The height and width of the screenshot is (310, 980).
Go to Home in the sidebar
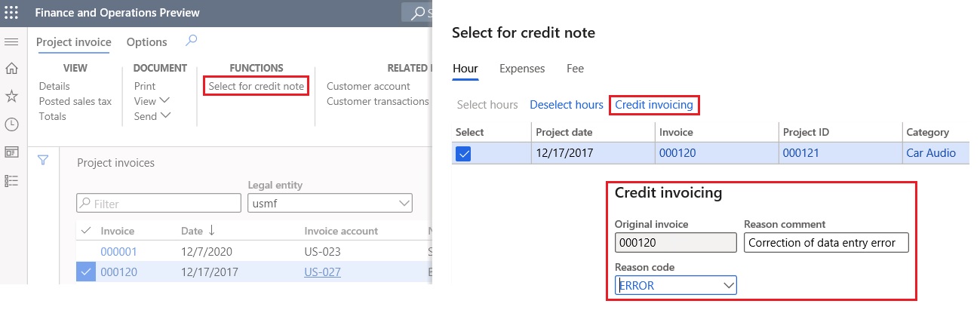click(11, 69)
